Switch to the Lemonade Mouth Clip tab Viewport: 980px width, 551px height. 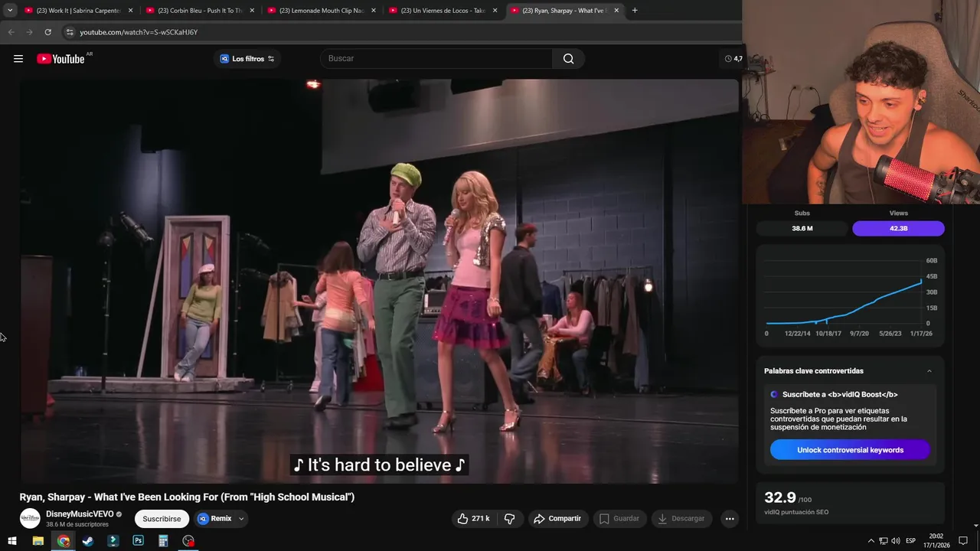click(320, 11)
